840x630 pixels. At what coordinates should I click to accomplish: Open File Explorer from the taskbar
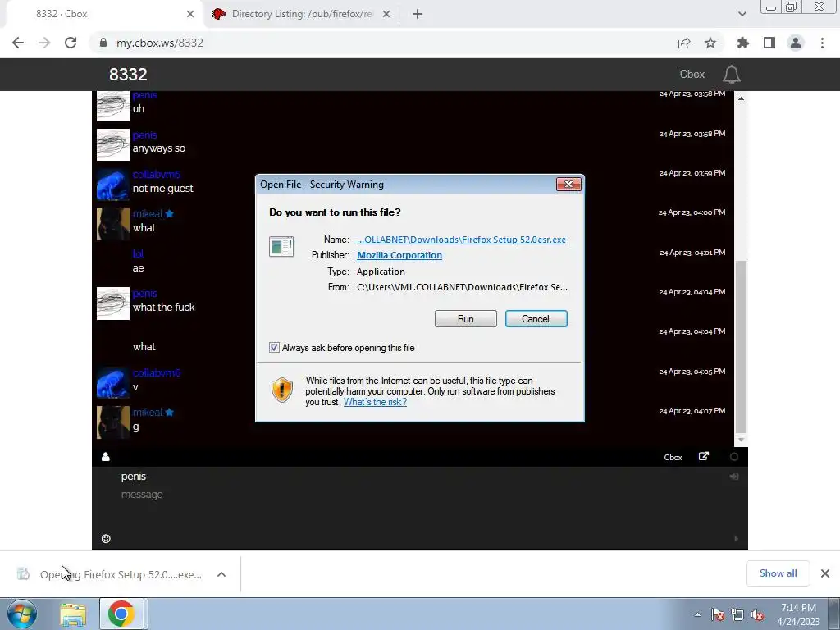[x=73, y=614]
